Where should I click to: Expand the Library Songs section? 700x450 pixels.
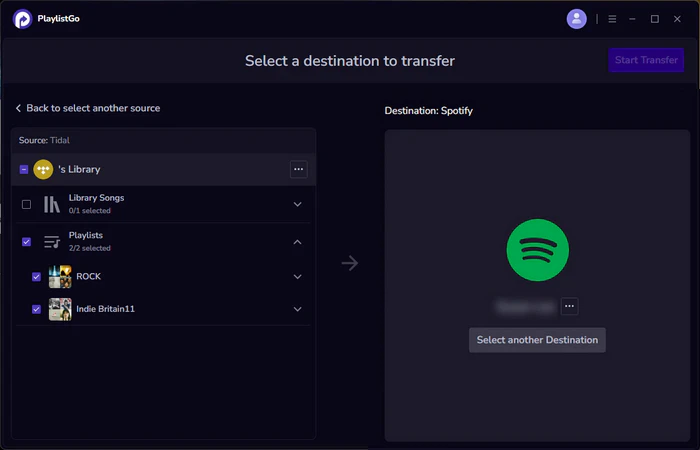297,204
